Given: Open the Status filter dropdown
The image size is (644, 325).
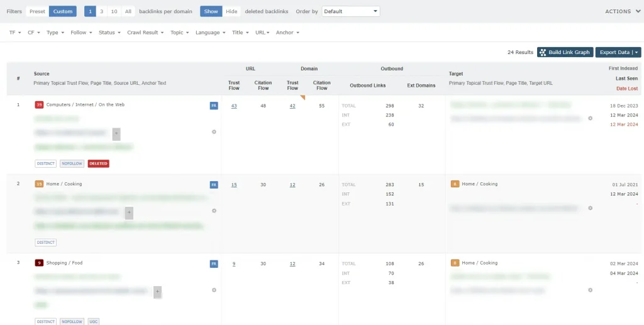Looking at the screenshot, I should point(109,33).
